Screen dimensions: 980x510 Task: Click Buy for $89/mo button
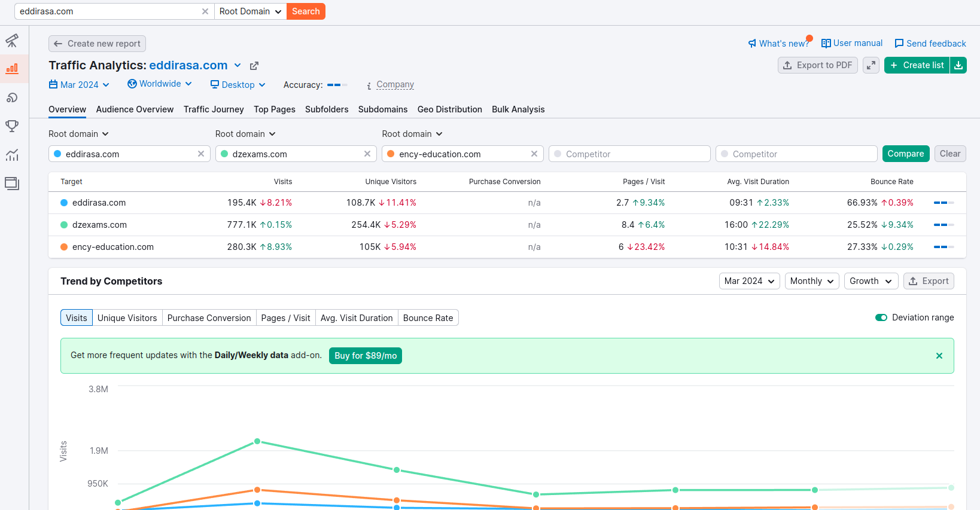[366, 356]
